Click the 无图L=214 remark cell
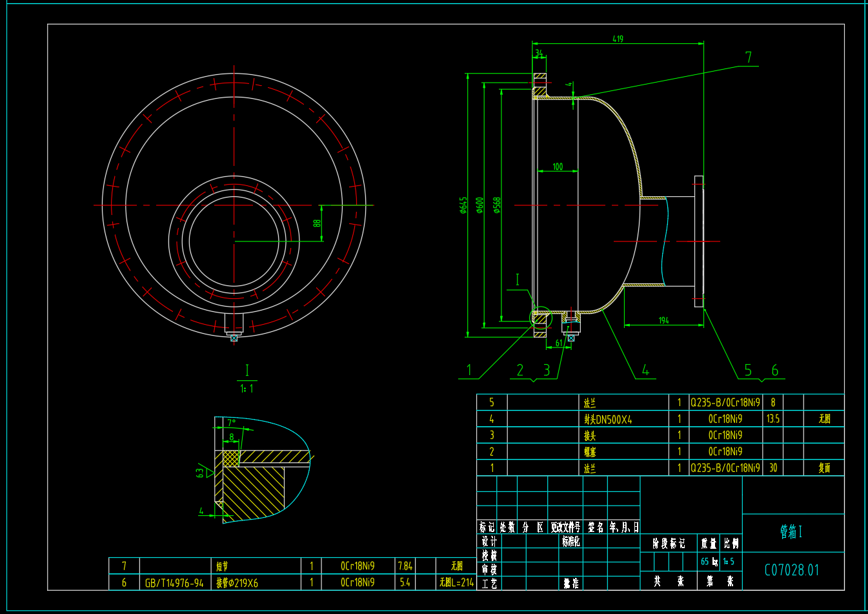The height and width of the screenshot is (614, 868). (456, 582)
